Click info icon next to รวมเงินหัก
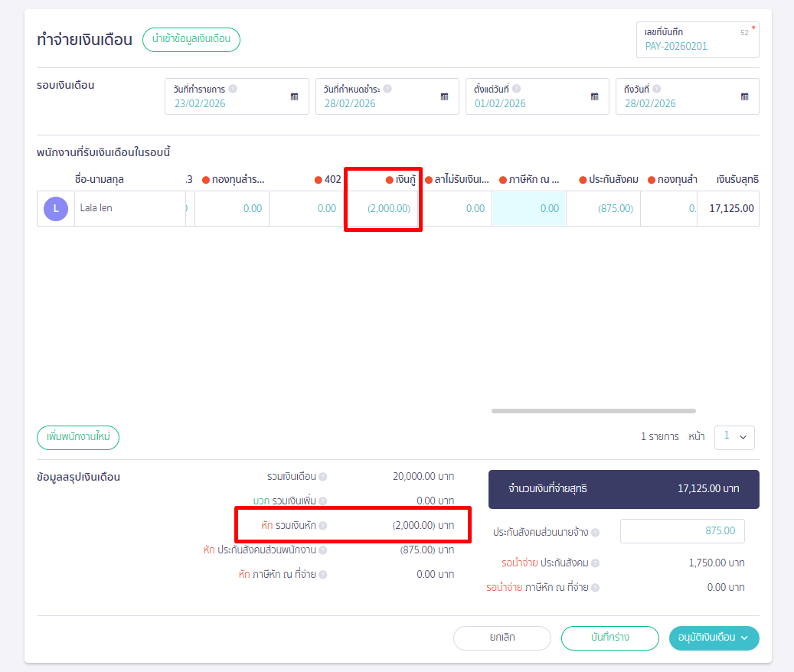Screen dimensions: 794x672 click(322, 526)
